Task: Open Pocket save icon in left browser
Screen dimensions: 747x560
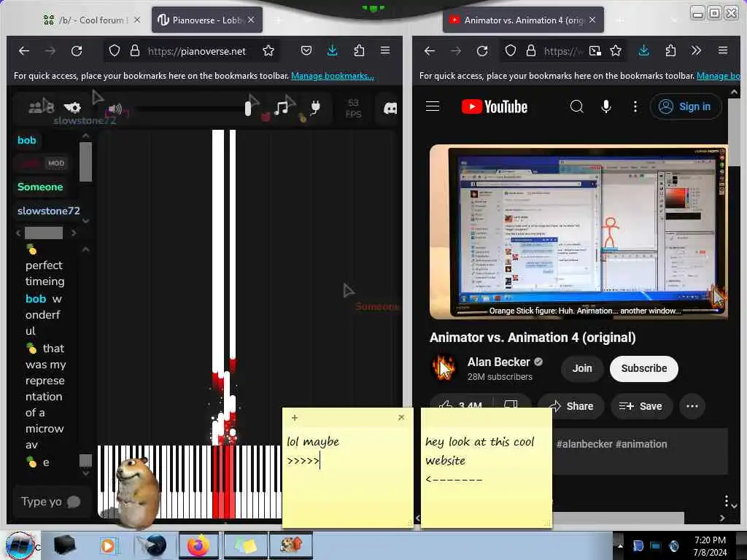Action: (x=306, y=50)
